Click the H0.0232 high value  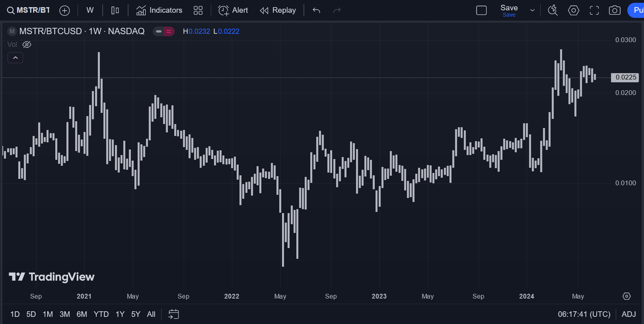196,31
